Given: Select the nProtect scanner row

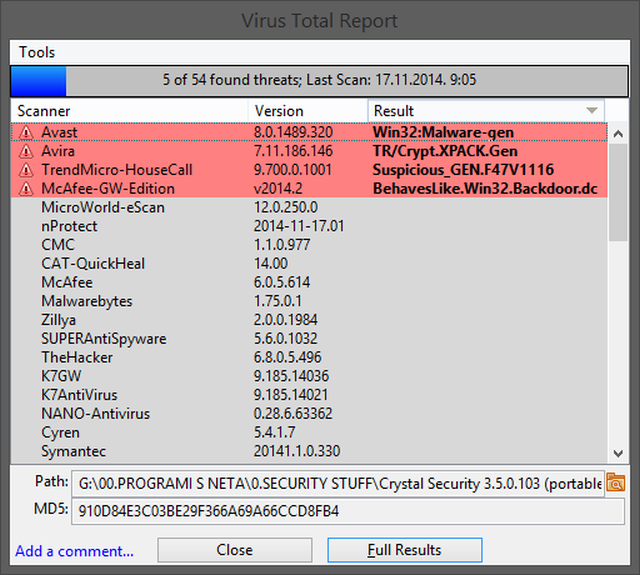Looking at the screenshot, I should point(309,226).
